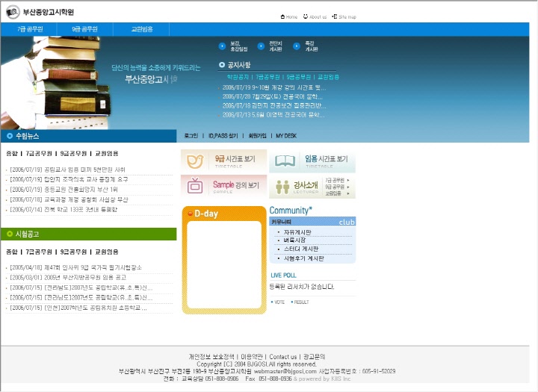
Task: Click the 회원가입 sign-up link
Action: [258, 136]
